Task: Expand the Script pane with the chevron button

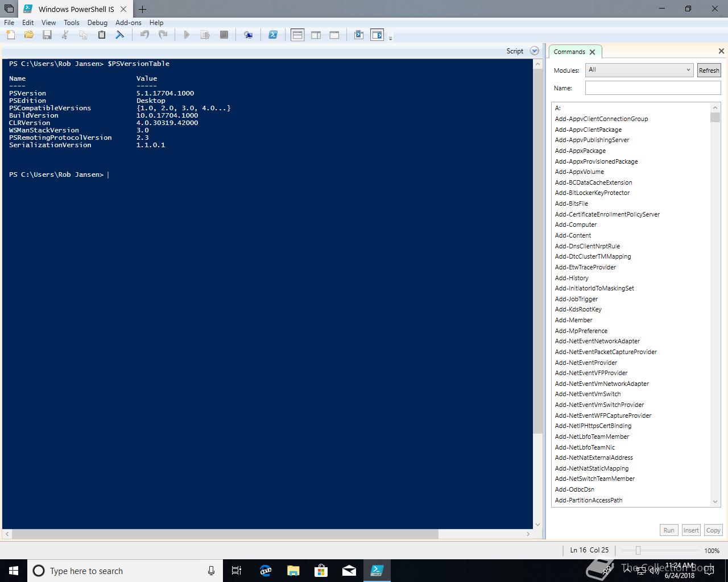Action: tap(534, 51)
